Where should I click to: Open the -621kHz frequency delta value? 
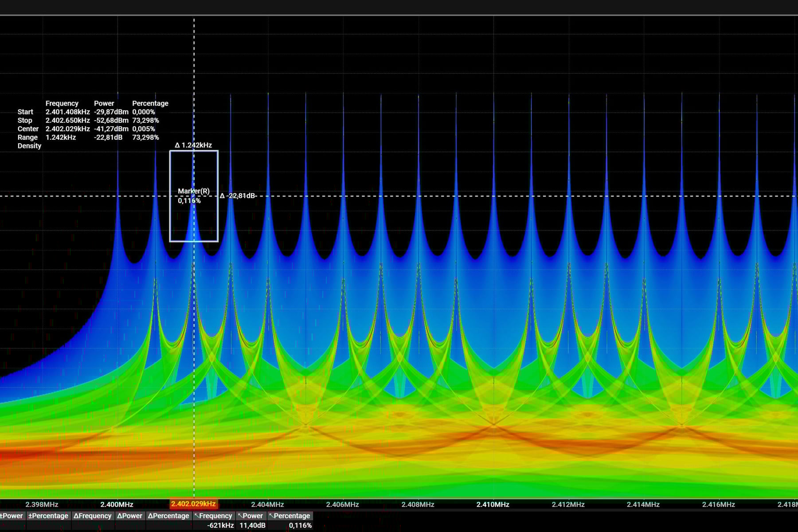point(220,525)
